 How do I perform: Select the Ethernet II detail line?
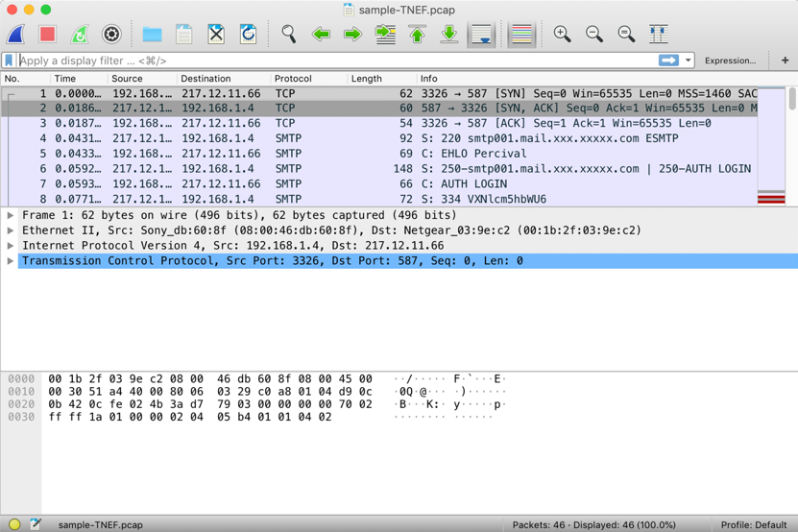[408, 230]
